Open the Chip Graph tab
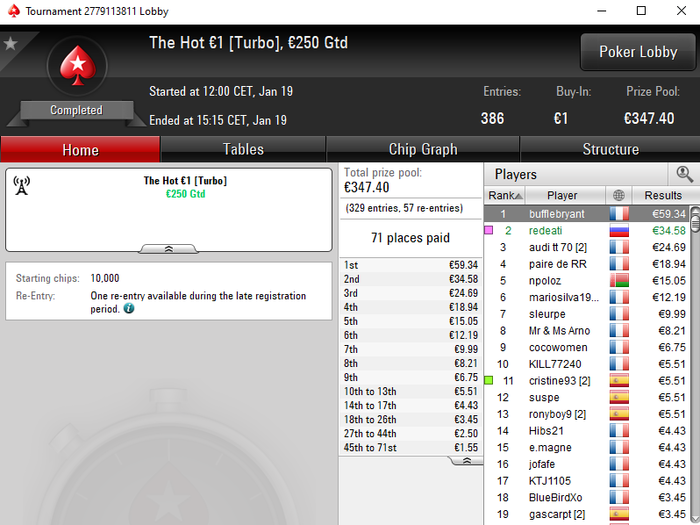Screen dimensions: 700x525 (423, 149)
